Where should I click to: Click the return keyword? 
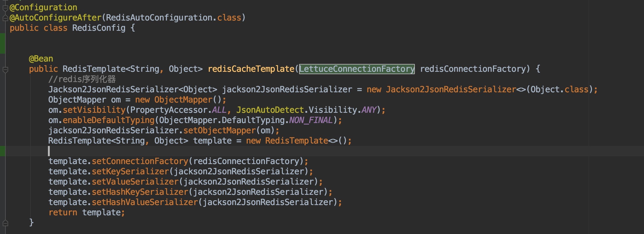coord(63,213)
